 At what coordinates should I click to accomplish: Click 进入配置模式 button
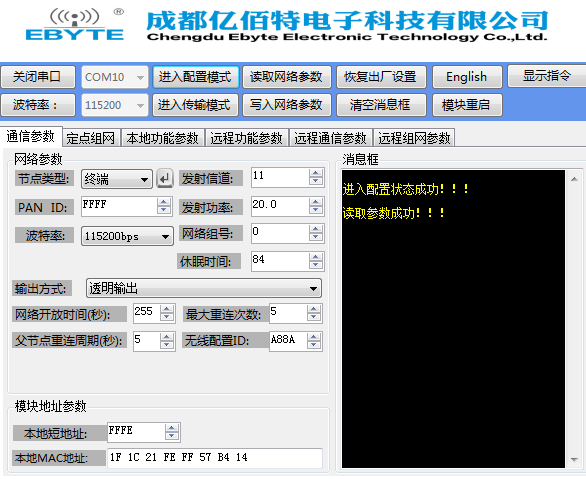195,77
